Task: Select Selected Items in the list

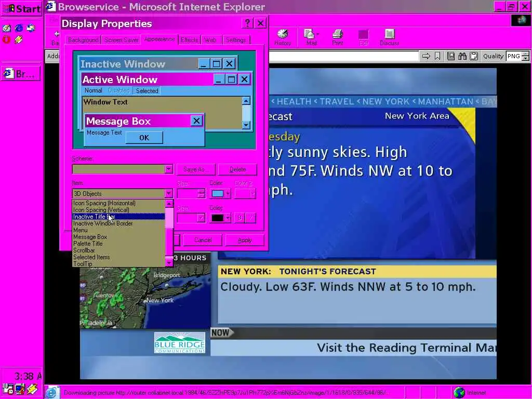Action: pyautogui.click(x=119, y=257)
